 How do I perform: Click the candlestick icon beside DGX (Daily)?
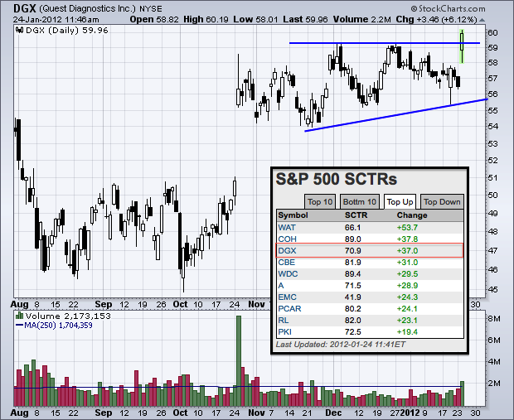click(20, 31)
